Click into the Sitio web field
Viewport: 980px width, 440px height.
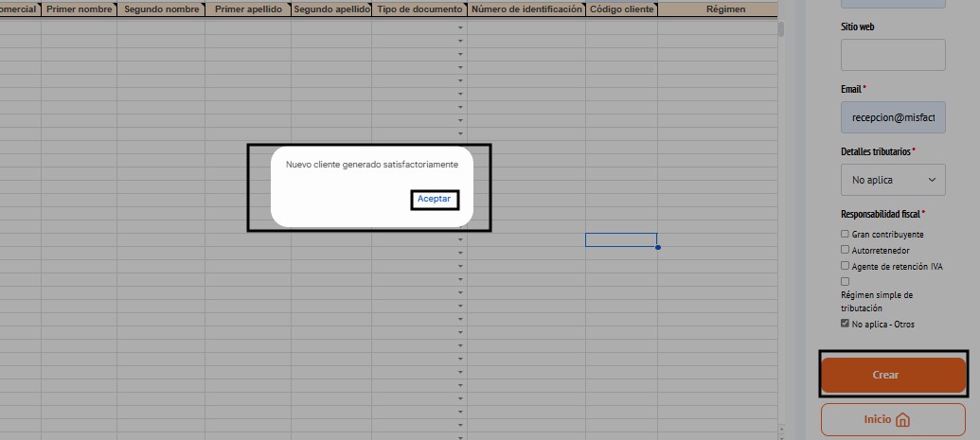893,55
